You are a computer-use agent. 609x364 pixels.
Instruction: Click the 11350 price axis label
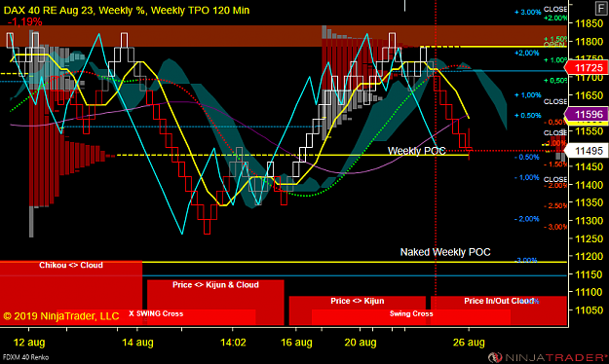(x=589, y=203)
